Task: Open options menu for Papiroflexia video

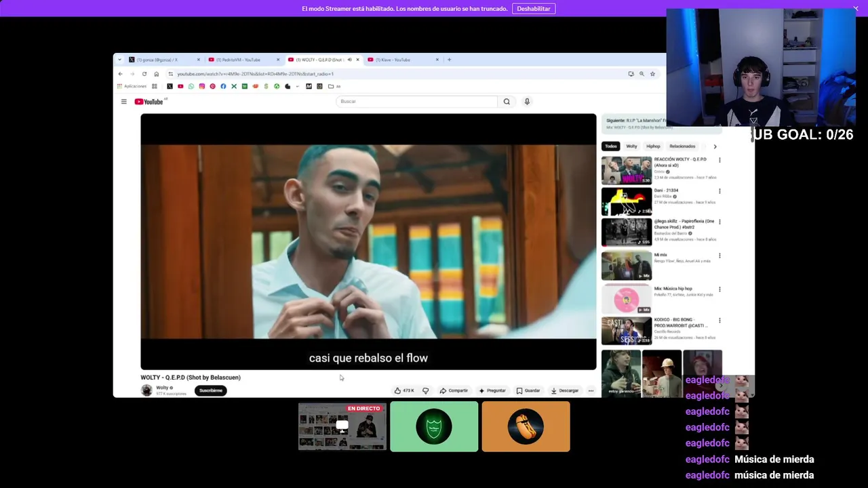Action: (x=719, y=222)
